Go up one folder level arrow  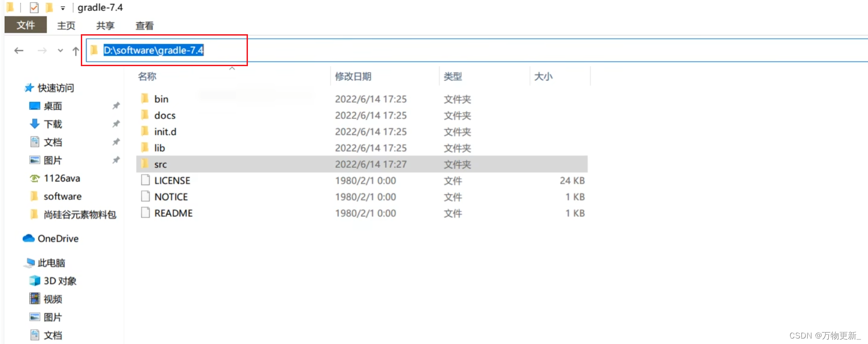pos(76,51)
